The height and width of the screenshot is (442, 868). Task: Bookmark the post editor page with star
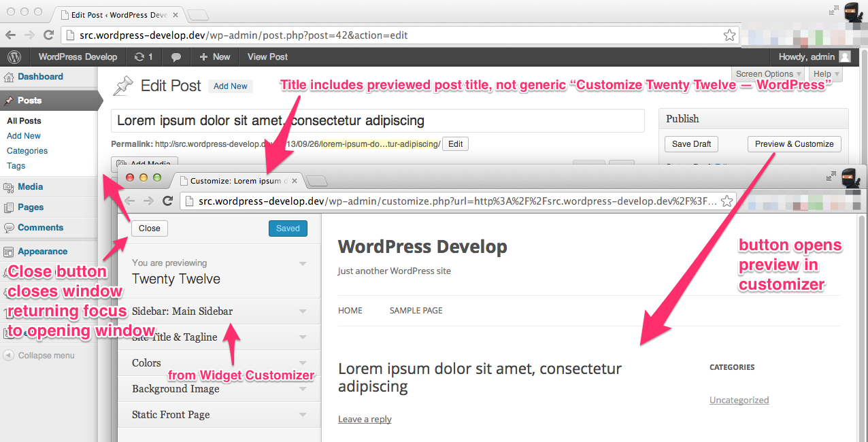point(729,35)
